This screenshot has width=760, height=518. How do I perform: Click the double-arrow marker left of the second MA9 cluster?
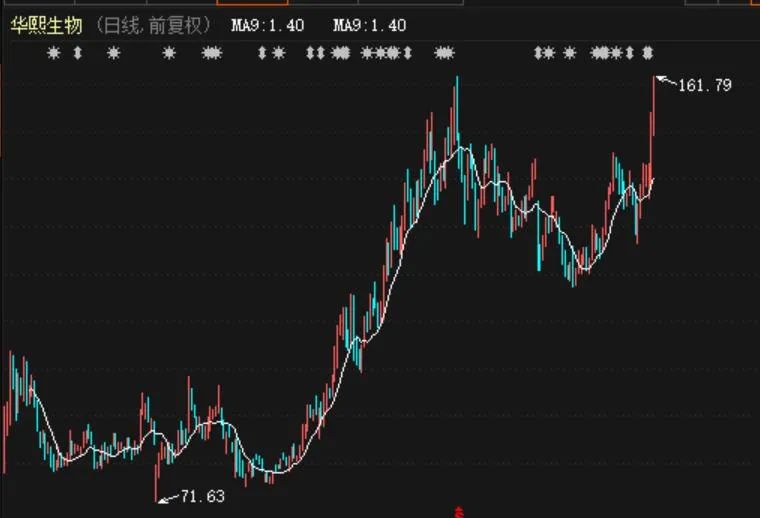[315, 53]
